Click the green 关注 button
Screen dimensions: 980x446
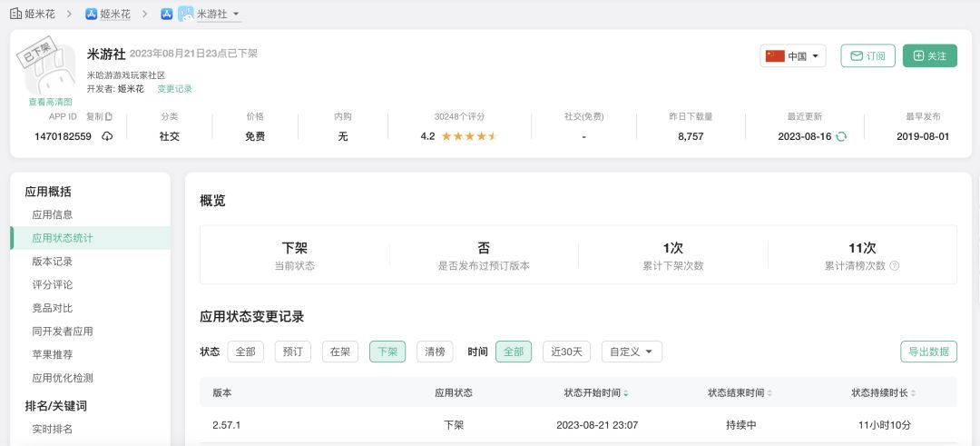[x=929, y=56]
